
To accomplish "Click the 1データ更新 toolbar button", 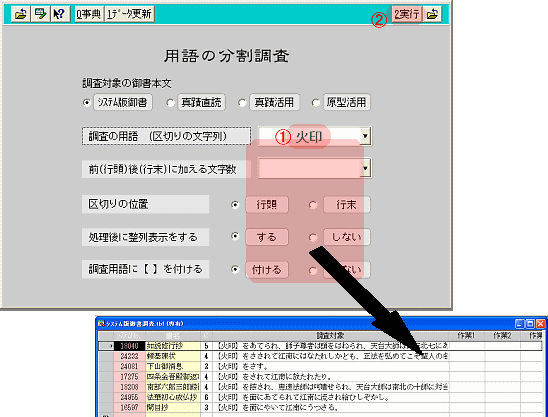I will pyautogui.click(x=129, y=14).
